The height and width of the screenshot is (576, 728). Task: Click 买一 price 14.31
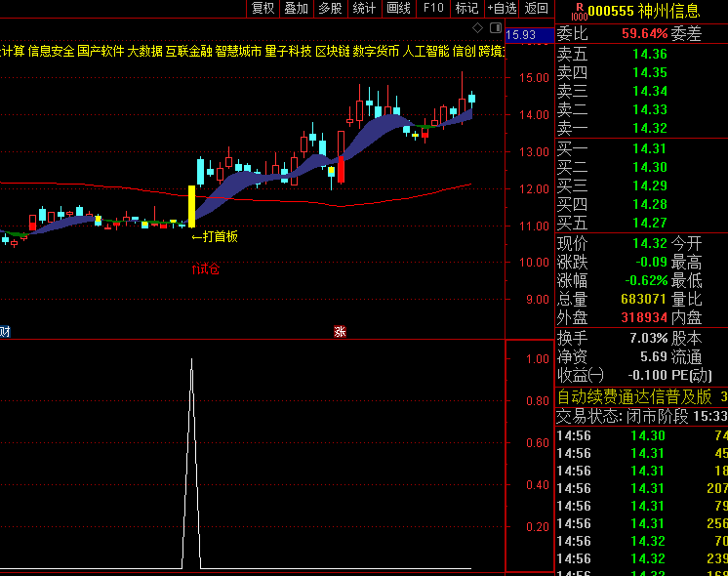[x=650, y=149]
